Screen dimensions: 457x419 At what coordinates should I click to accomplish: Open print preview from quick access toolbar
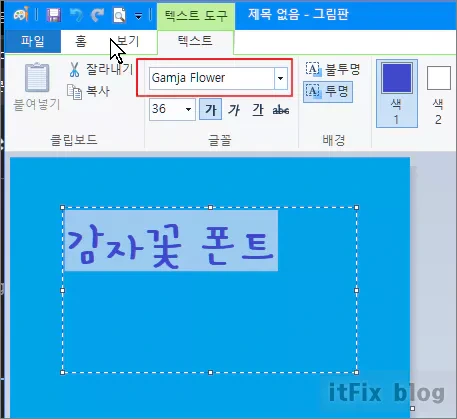[119, 15]
